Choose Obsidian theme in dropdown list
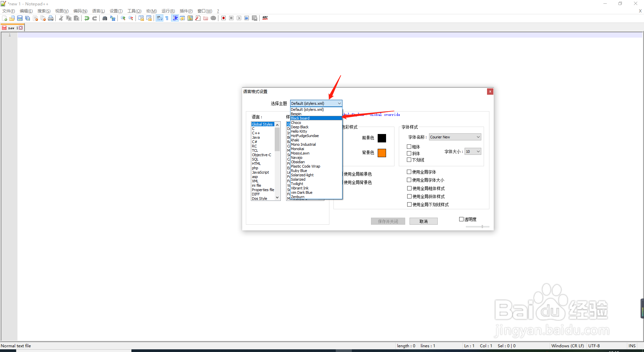Viewport: 644px width, 352px height. point(316,162)
